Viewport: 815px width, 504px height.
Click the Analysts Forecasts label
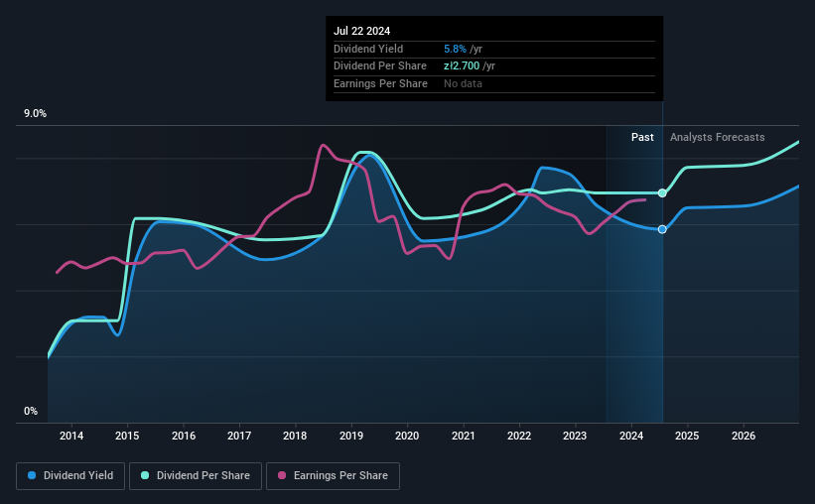(x=718, y=137)
